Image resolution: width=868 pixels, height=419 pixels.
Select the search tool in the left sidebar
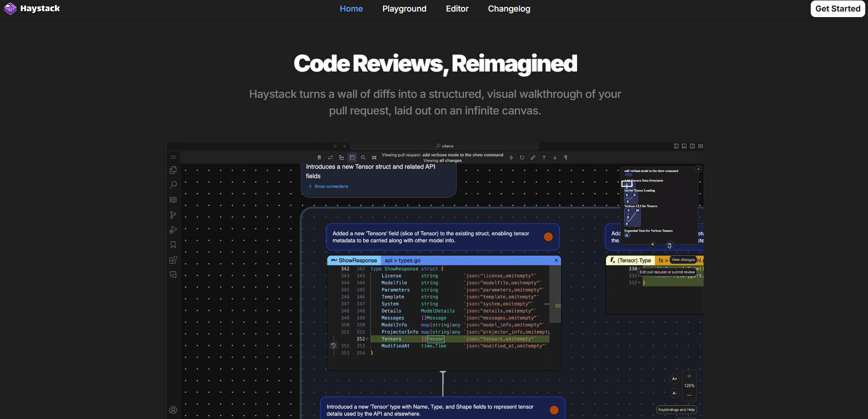click(x=173, y=185)
